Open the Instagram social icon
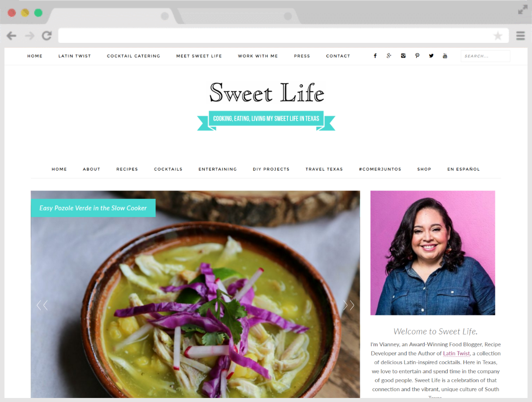532x402 pixels. 403,56
